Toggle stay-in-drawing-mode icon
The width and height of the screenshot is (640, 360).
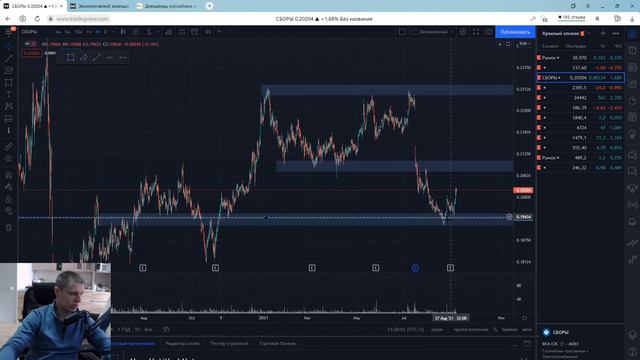(x=9, y=187)
